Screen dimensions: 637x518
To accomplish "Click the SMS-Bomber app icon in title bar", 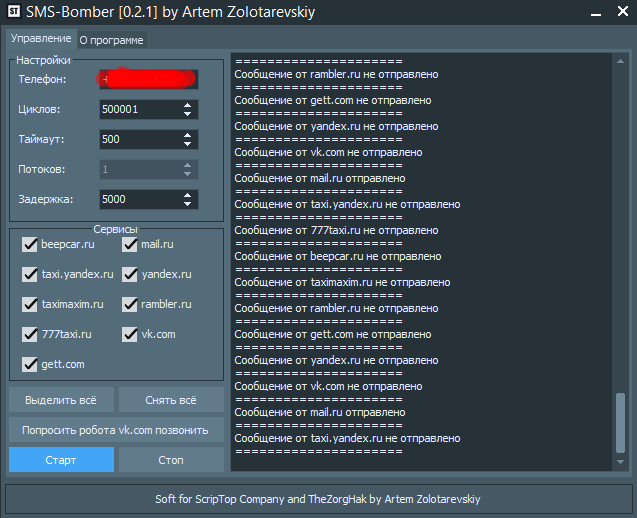I will pos(13,14).
